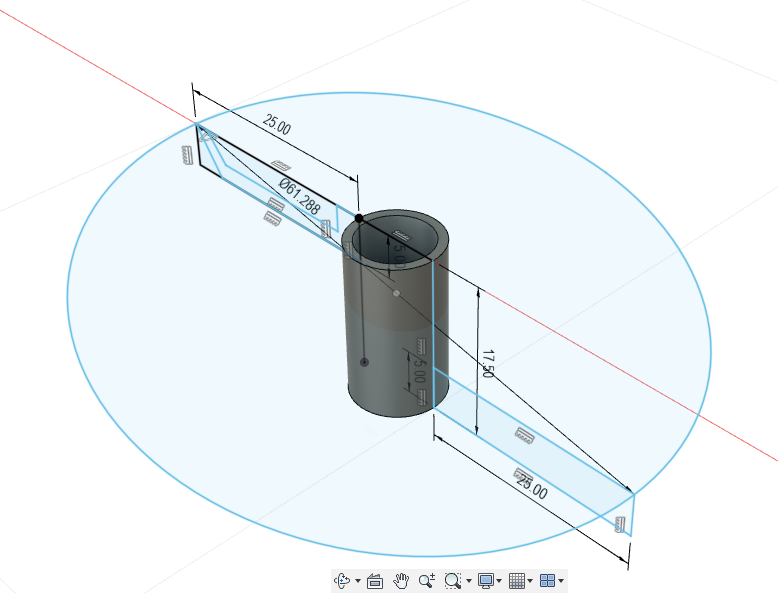Select the dark sketch point near cylinder bottom
This screenshot has height=594, width=778.
pos(364,362)
